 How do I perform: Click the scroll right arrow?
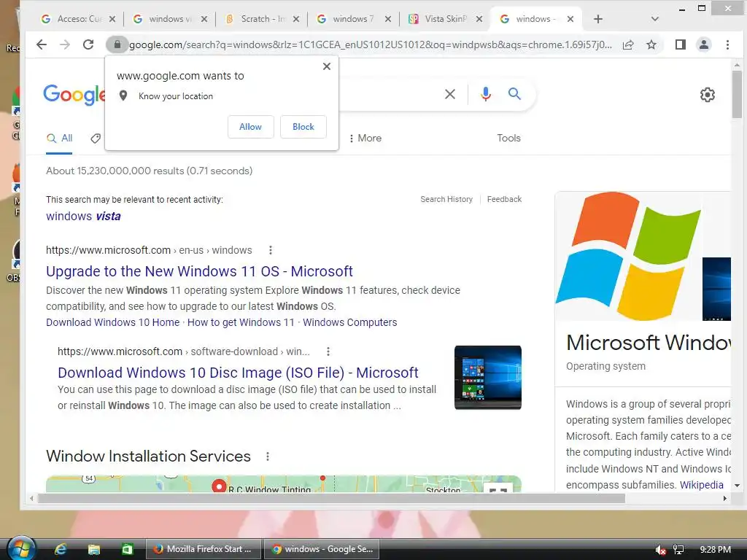[724, 499]
